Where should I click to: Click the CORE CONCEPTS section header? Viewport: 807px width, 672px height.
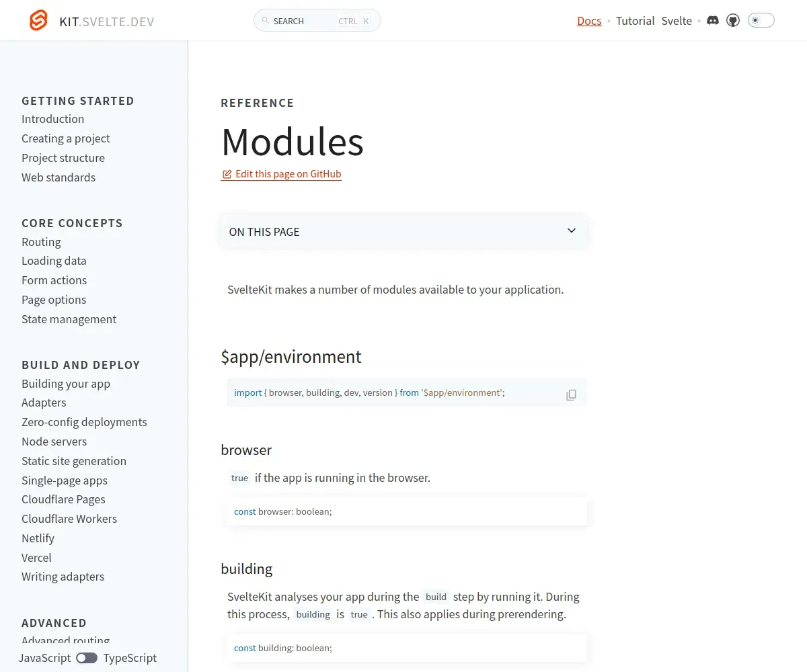72,223
